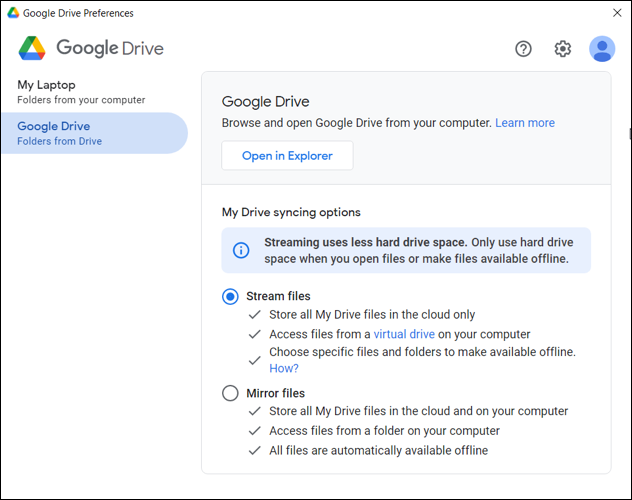Click the 'Google Drive Preferences' window title
The image size is (632, 500).
pyautogui.click(x=78, y=13)
